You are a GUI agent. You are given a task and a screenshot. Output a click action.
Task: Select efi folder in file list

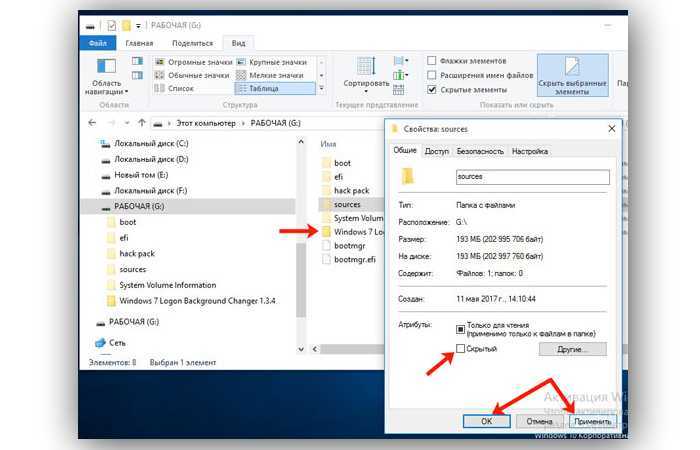click(x=338, y=177)
